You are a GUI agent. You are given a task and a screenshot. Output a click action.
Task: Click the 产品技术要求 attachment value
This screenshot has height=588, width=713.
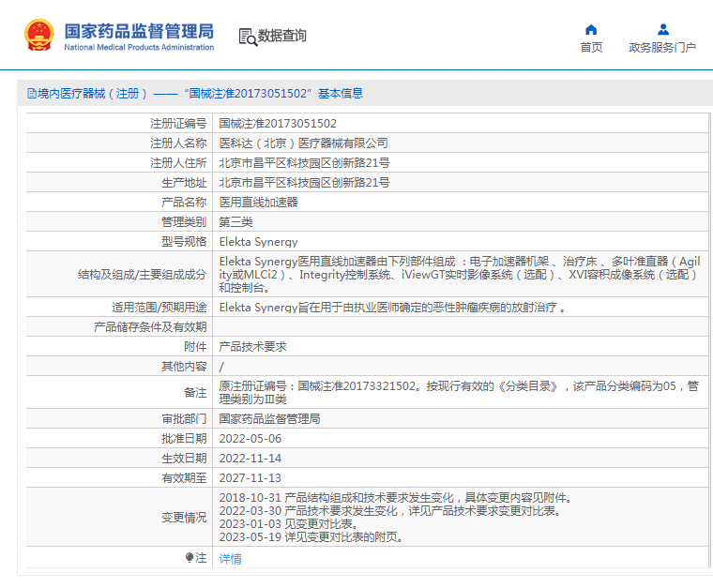click(252, 347)
